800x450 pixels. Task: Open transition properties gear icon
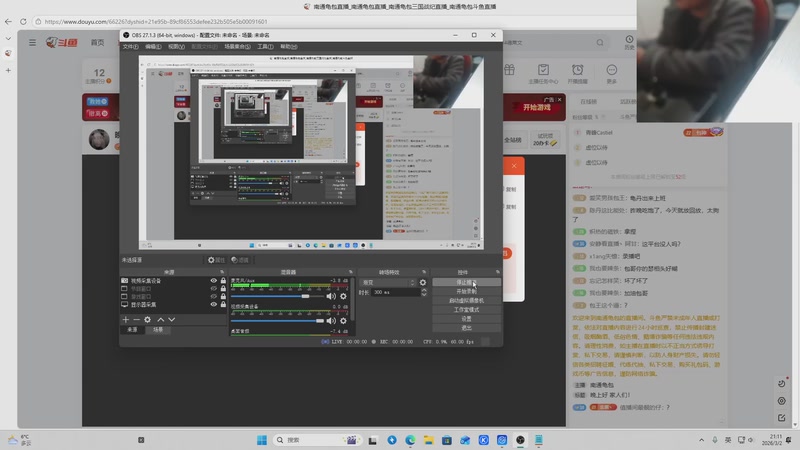click(422, 282)
